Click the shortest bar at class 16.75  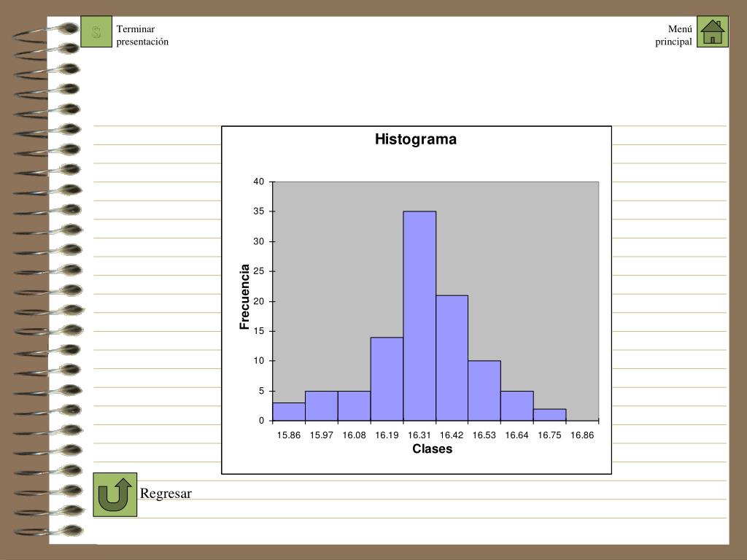pos(550,415)
